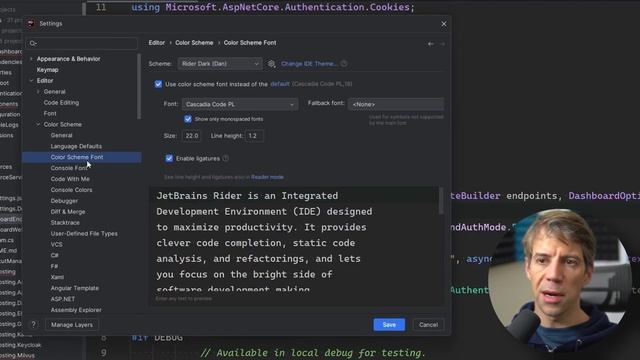Open the Reader mode link
The width and height of the screenshot is (640, 360).
267,177
